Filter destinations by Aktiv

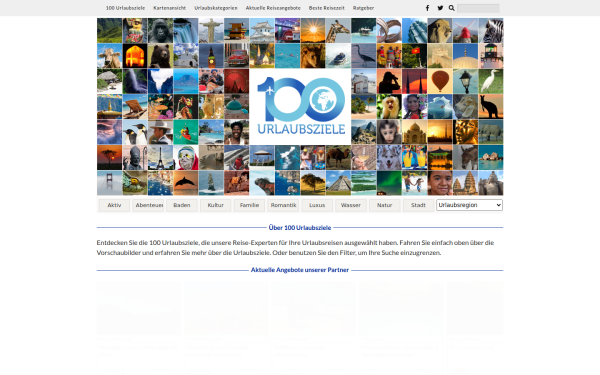pos(114,205)
